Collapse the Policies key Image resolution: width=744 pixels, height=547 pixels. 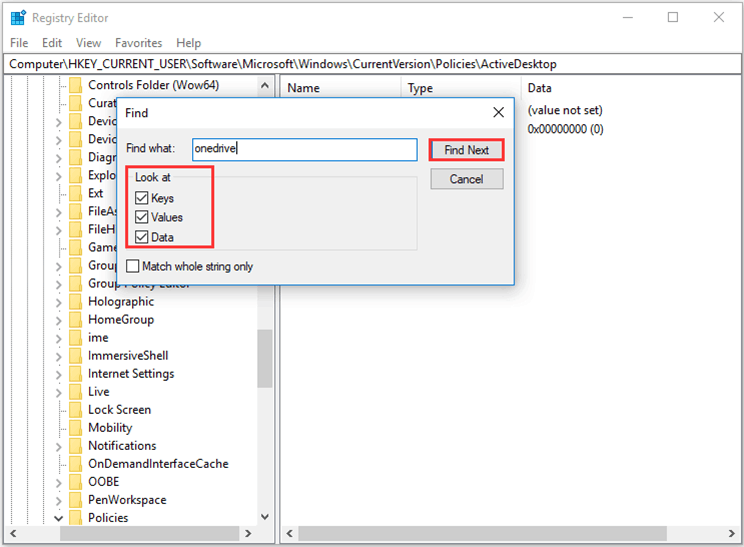click(58, 518)
